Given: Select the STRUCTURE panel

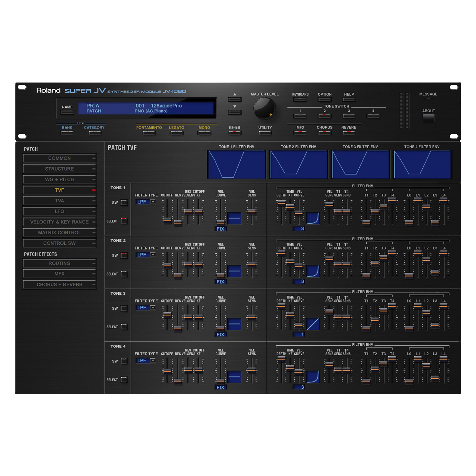Looking at the screenshot, I should coord(59,169).
